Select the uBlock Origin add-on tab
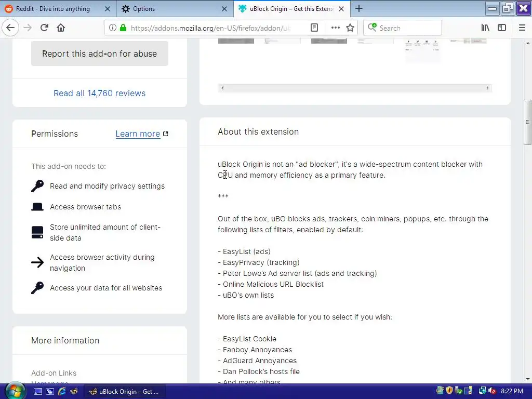The image size is (532, 399). (292, 9)
